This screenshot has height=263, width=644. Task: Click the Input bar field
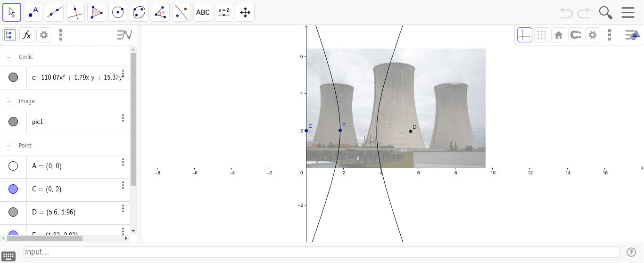(x=322, y=252)
